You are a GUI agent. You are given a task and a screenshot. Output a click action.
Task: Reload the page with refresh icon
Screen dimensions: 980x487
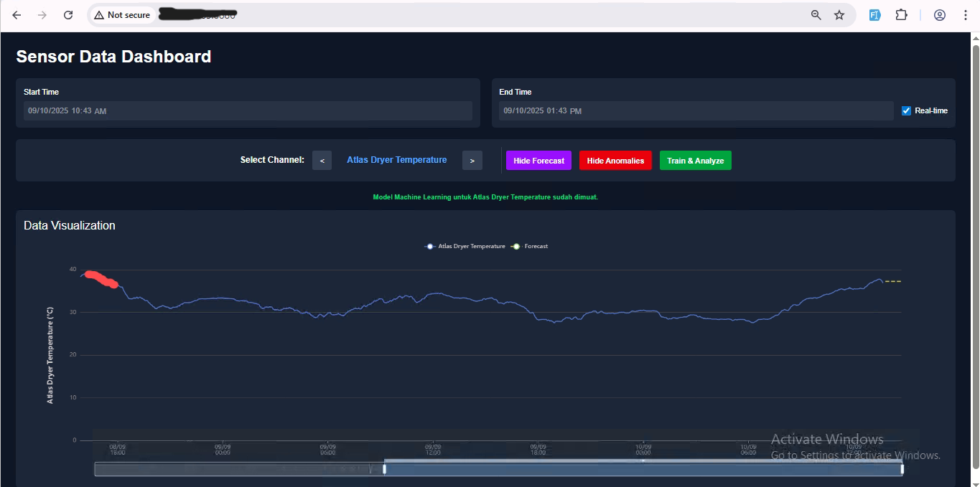(x=68, y=15)
